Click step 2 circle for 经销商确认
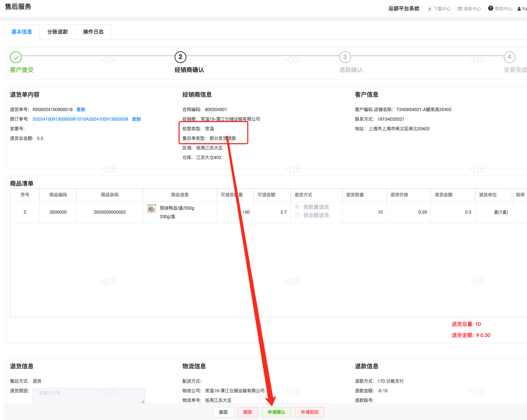The height and width of the screenshot is (420, 527). 180,57
